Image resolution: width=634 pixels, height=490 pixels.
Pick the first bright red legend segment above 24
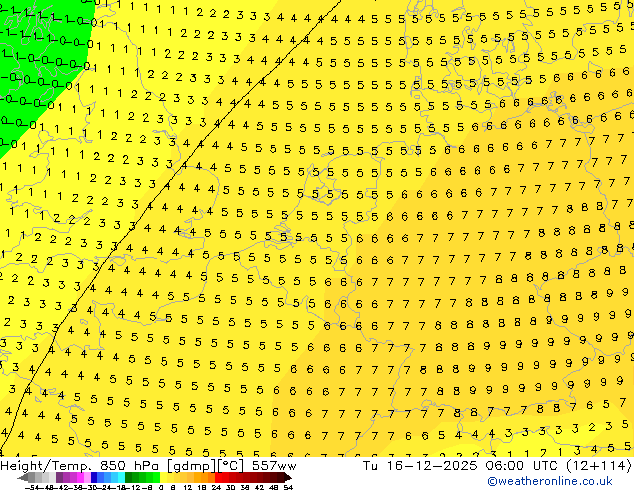click(x=218, y=477)
